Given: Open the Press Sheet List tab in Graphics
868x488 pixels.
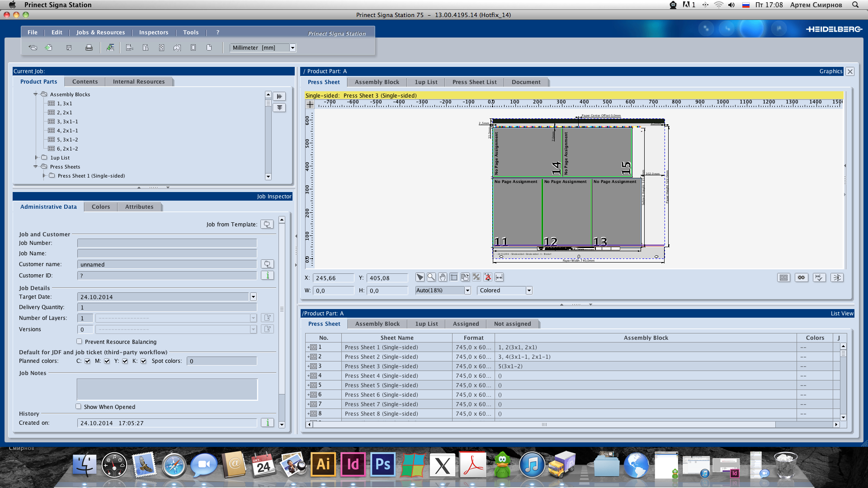Looking at the screenshot, I should click(x=474, y=82).
